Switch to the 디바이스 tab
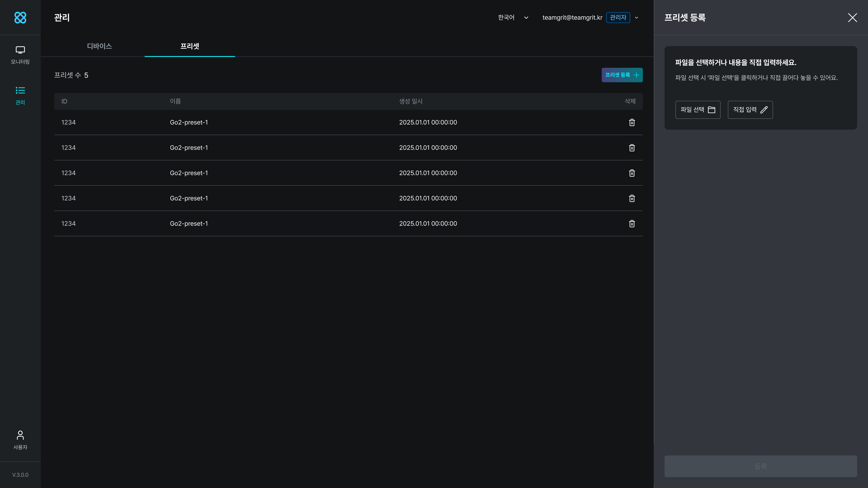This screenshot has height=488, width=868. tap(99, 46)
